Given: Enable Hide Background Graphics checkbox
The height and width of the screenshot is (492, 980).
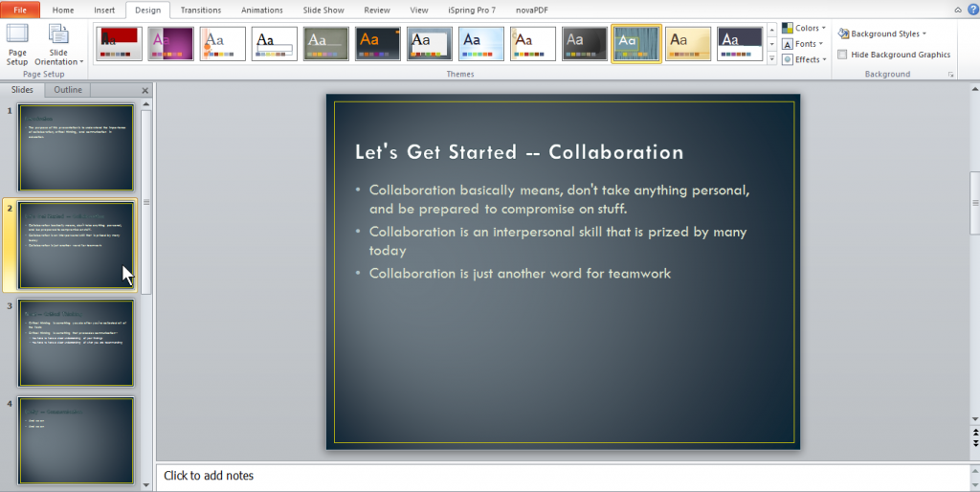Looking at the screenshot, I should pos(842,55).
